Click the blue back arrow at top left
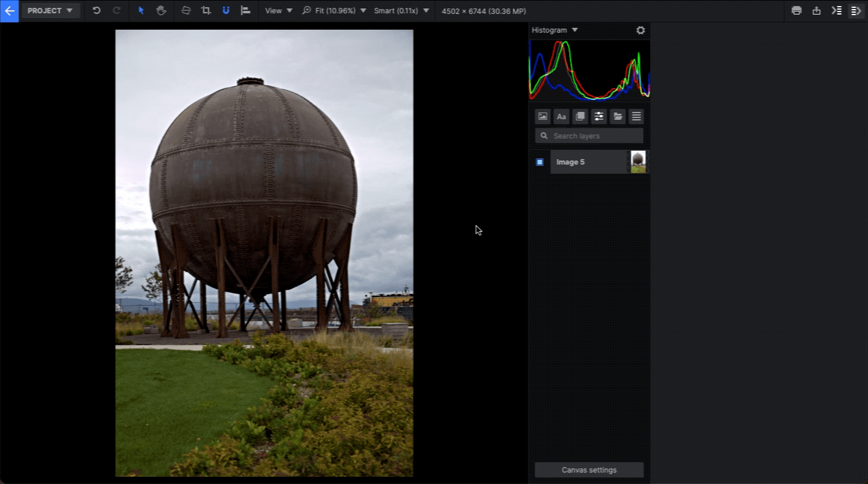The width and height of the screenshot is (868, 484). click(x=9, y=10)
